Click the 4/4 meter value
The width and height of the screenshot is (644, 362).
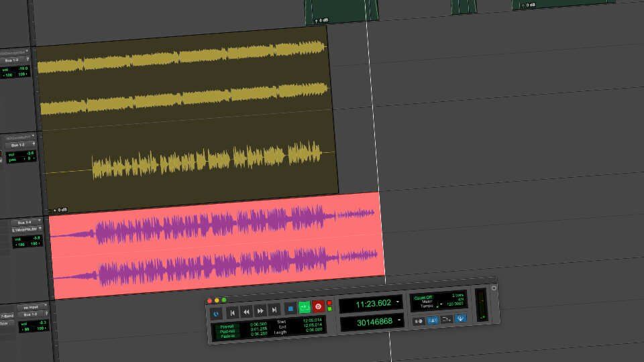[x=460, y=299]
